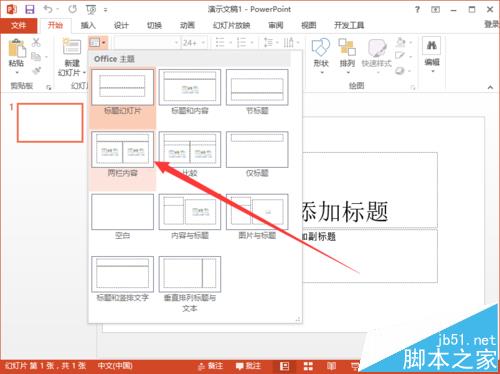The image size is (500, 374).
Task: Switch to Slide Sorter view icon
Action: [x=308, y=366]
